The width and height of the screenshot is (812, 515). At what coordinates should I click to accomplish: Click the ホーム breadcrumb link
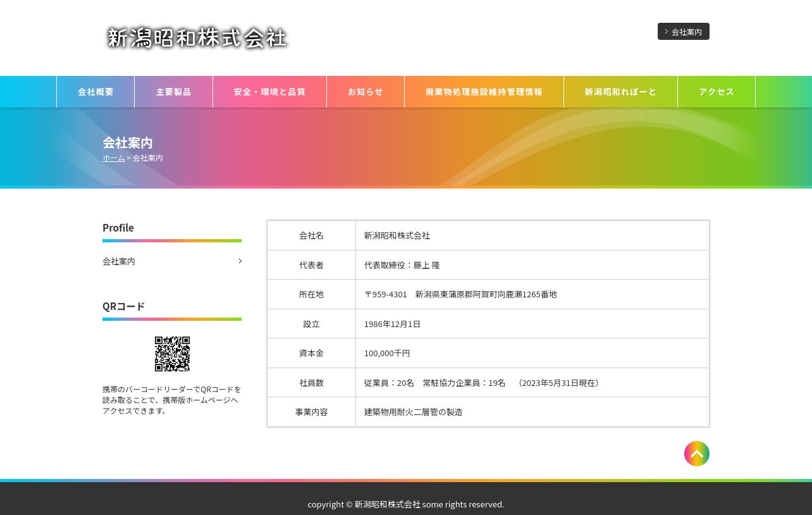point(114,158)
